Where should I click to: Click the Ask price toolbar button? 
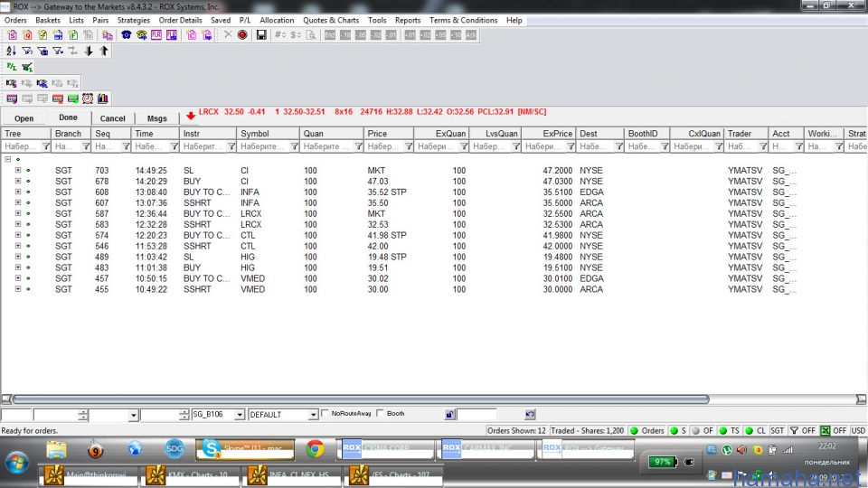(x=470, y=35)
